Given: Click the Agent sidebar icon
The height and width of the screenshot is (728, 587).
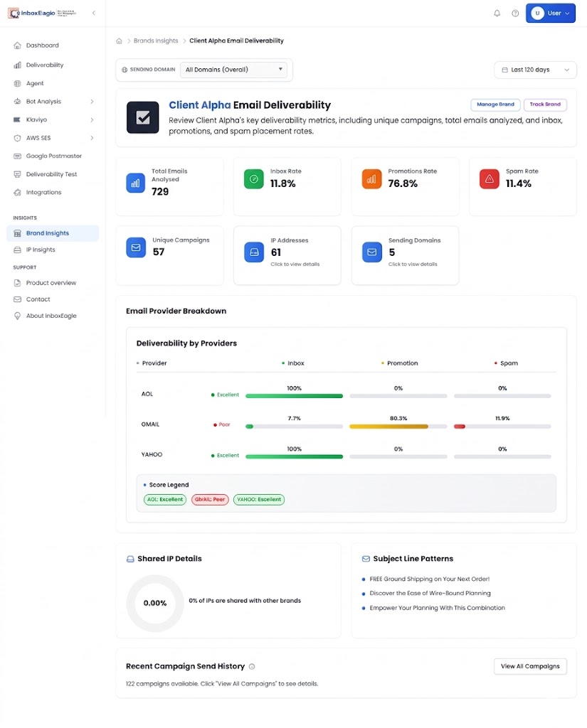Looking at the screenshot, I should tap(17, 83).
